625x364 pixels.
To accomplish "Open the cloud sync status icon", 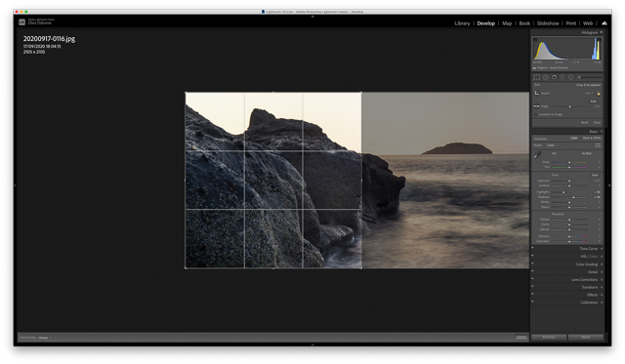I will [x=604, y=23].
